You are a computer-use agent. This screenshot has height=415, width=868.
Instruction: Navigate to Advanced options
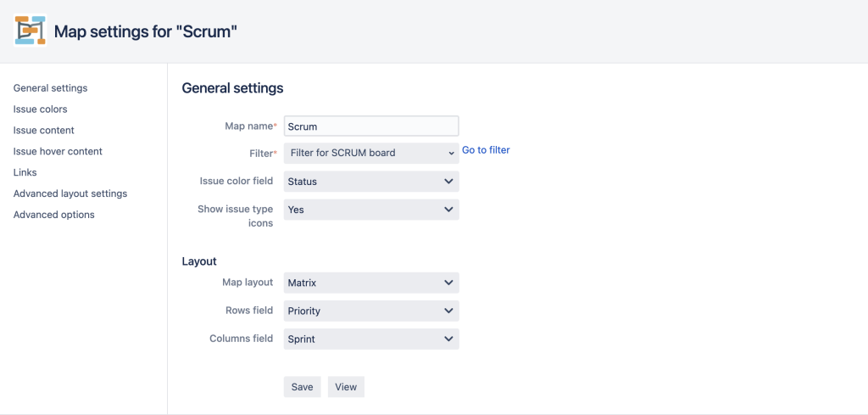(53, 215)
